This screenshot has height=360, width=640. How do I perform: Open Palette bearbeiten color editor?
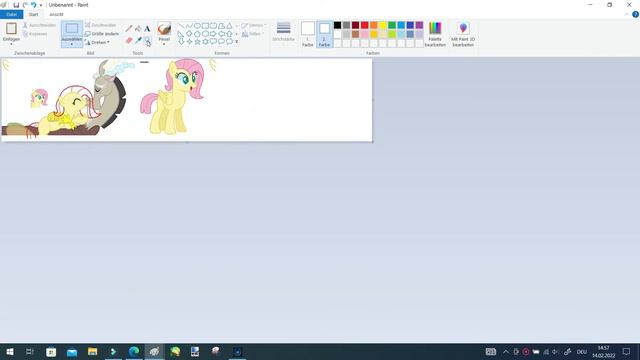[x=435, y=34]
